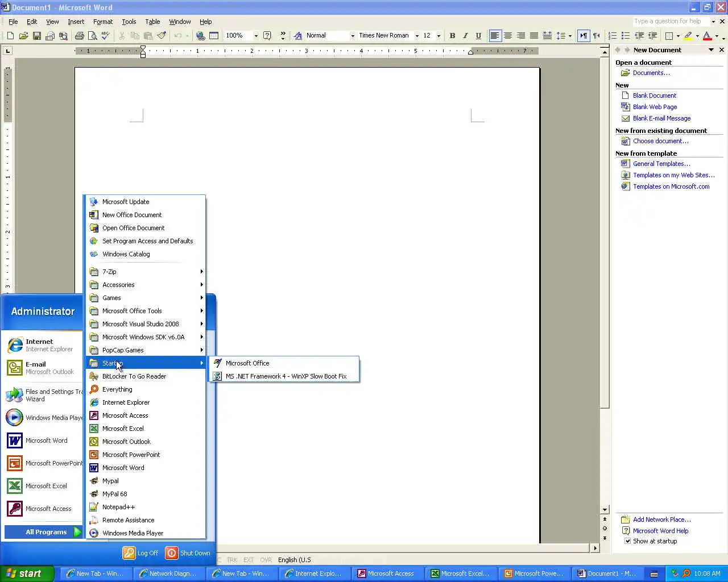Click the Tables and Borders toolbar icon
The height and width of the screenshot is (582, 728).
click(x=214, y=35)
